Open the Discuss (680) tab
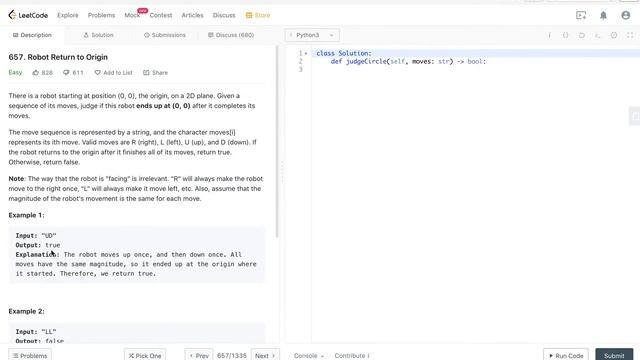Image resolution: width=640 pixels, height=360 pixels. [x=231, y=35]
